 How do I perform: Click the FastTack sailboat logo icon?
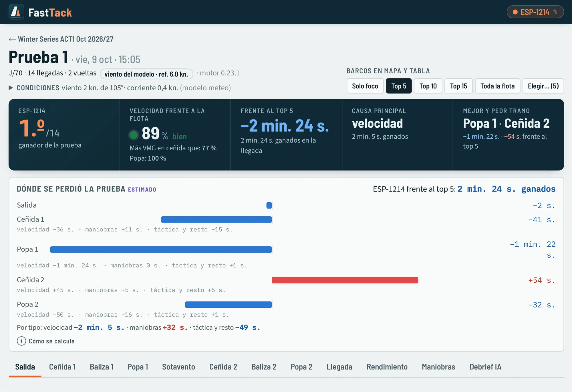point(16,12)
